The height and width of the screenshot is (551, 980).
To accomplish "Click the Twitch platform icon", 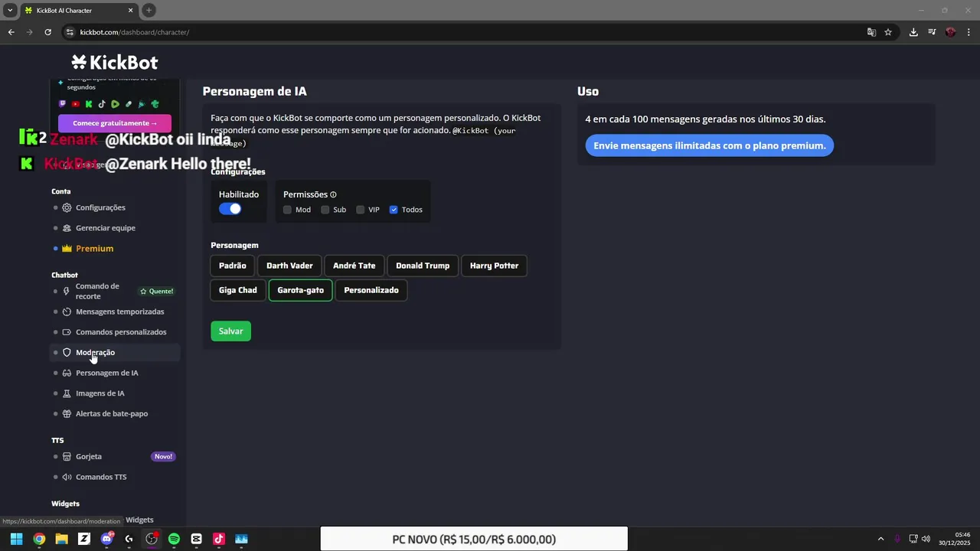I will pyautogui.click(x=63, y=104).
